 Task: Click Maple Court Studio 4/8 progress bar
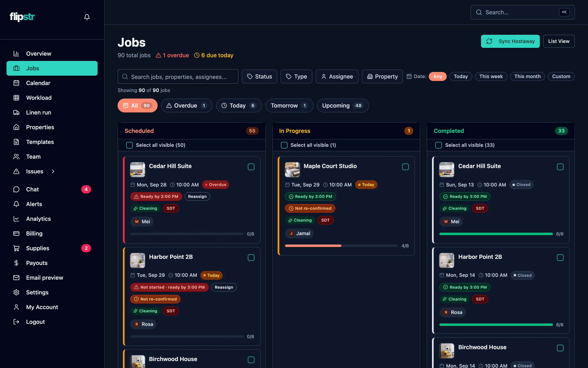pyautogui.click(x=341, y=246)
